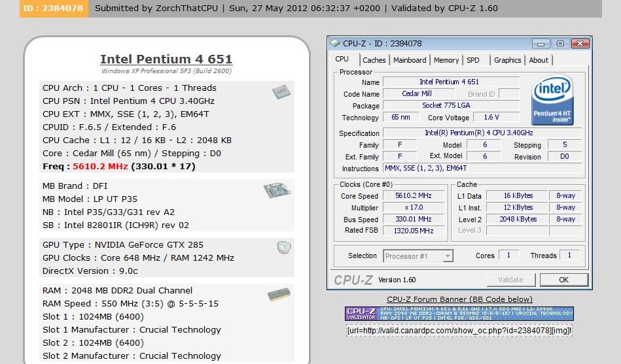This screenshot has width=621, height=364.
Task: Click the Slot 2 : 1024MB (6400) line
Action: tap(93, 343)
